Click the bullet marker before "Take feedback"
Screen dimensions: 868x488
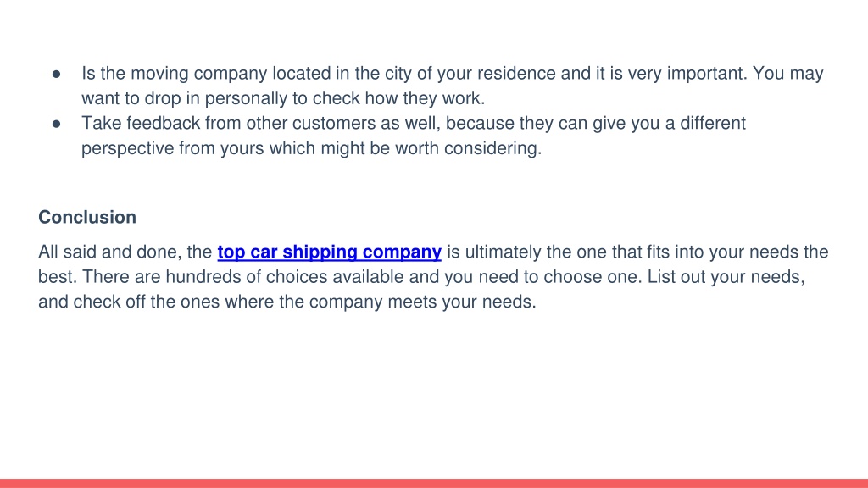tap(57, 124)
